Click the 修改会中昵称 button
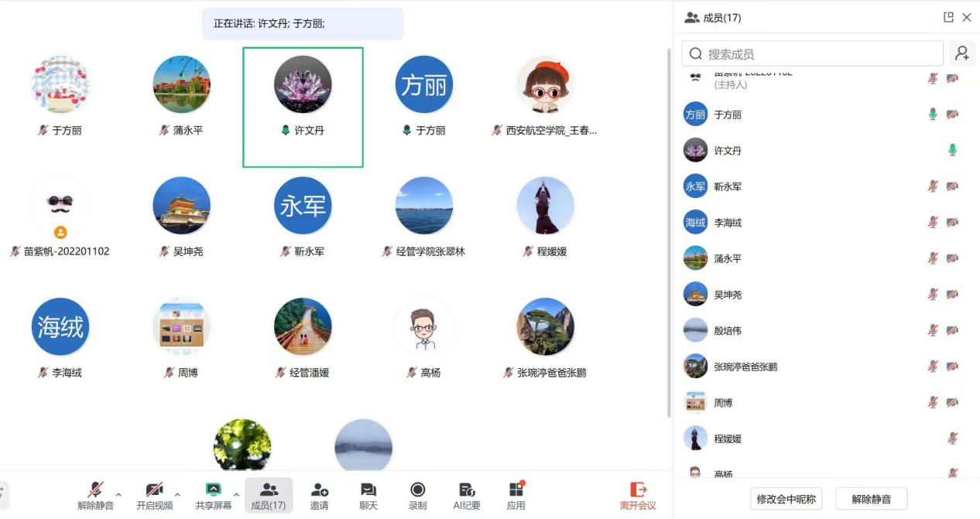Image resolution: width=980 pixels, height=519 pixels. [786, 499]
